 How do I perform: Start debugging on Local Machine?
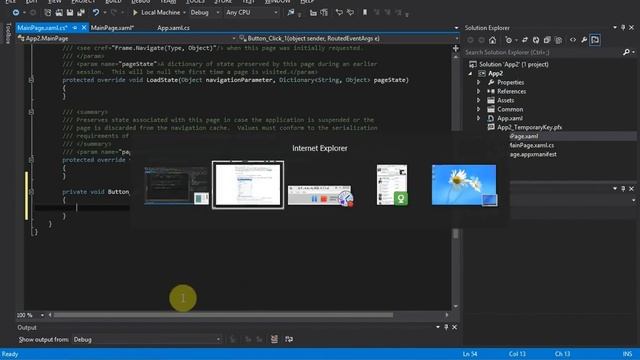click(156, 13)
